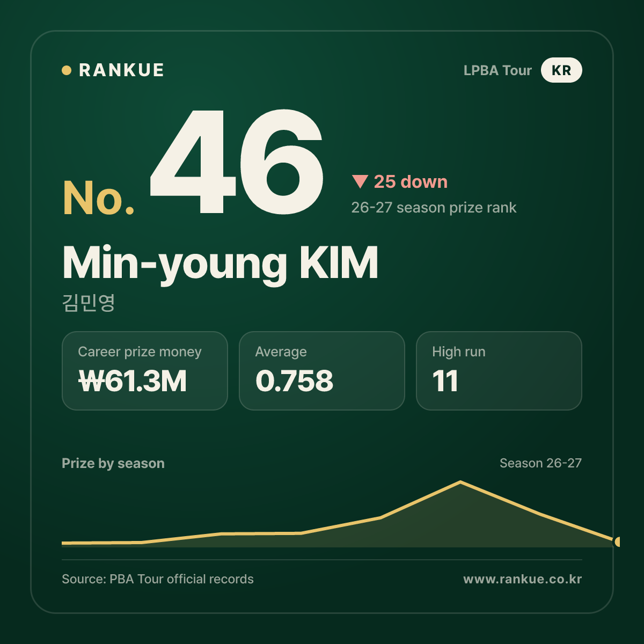Click the 'Prize by season' heading
The width and height of the screenshot is (644, 644).
tap(113, 463)
